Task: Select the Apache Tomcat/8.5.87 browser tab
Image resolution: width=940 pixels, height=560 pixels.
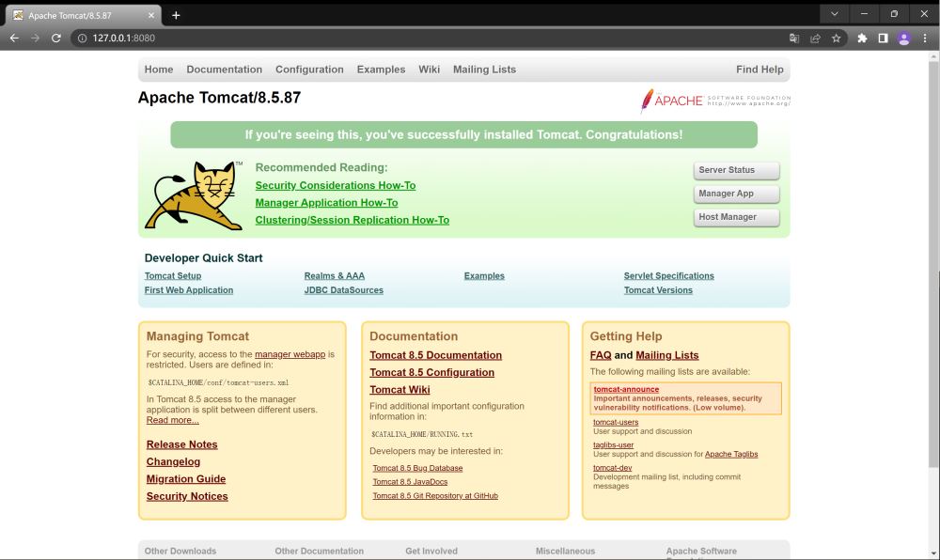Action: 84,16
